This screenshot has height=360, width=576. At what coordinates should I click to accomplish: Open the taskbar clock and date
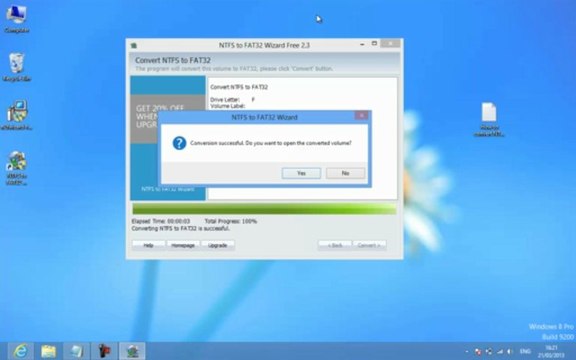551,352
